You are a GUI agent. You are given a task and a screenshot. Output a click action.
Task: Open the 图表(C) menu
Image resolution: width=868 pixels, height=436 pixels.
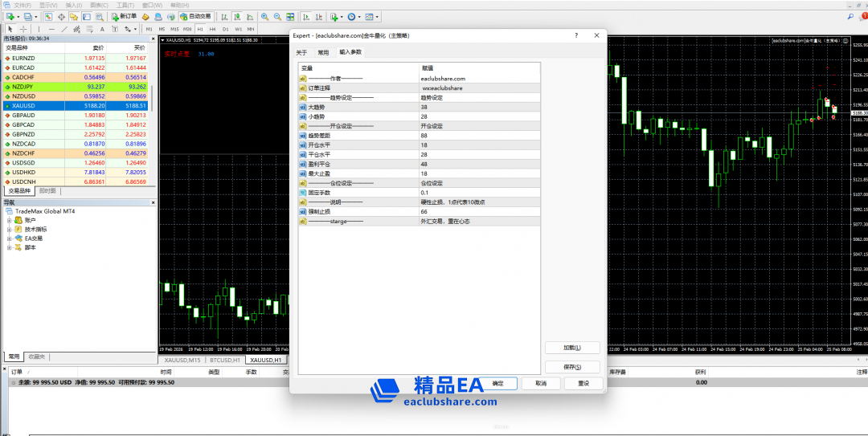tap(99, 5)
